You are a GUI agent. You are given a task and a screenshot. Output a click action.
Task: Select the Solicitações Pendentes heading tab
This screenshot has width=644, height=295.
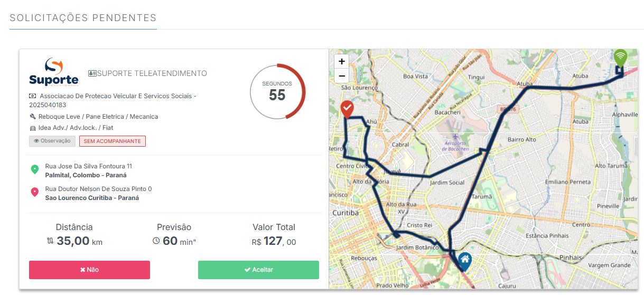click(83, 18)
